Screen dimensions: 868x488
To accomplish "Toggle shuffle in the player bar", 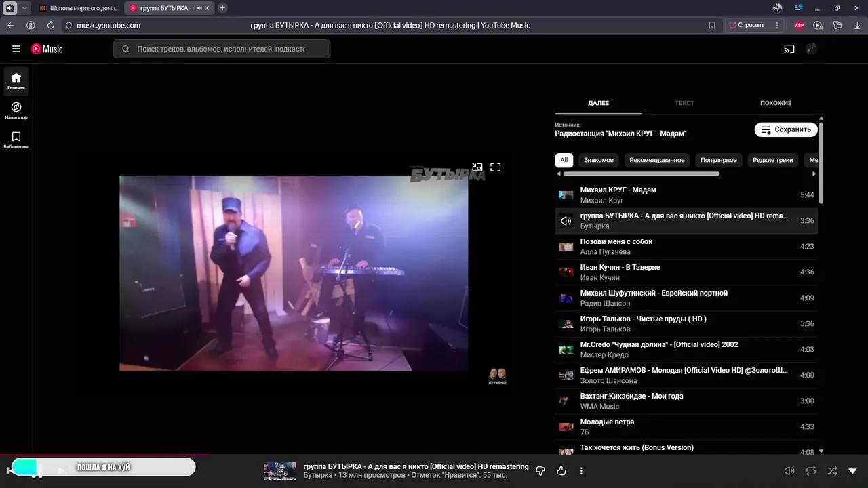I will (x=832, y=470).
